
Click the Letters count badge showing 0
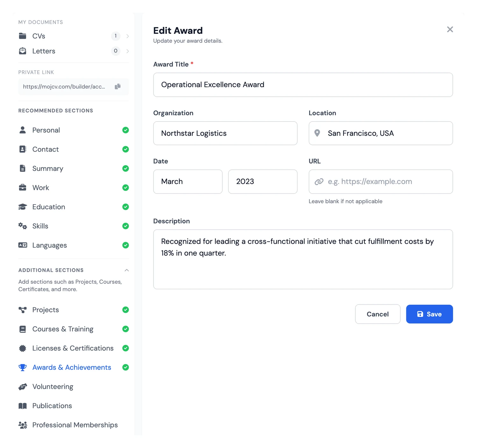116,51
